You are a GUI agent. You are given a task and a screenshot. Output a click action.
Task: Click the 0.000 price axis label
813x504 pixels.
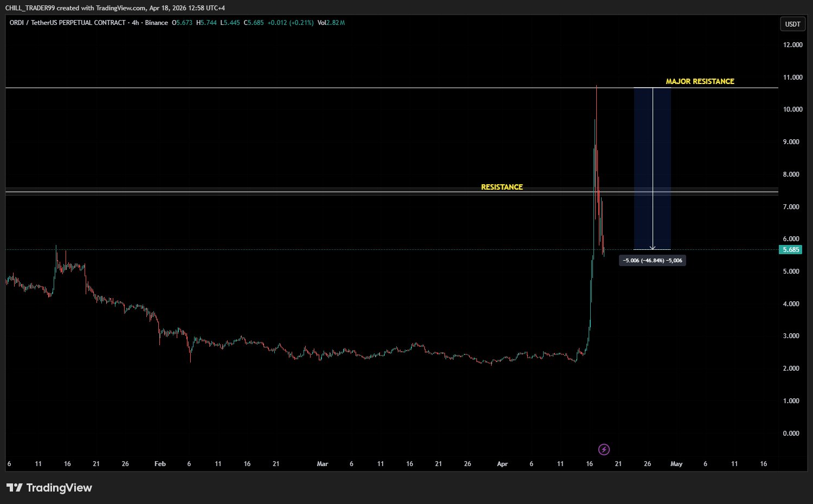click(x=791, y=433)
